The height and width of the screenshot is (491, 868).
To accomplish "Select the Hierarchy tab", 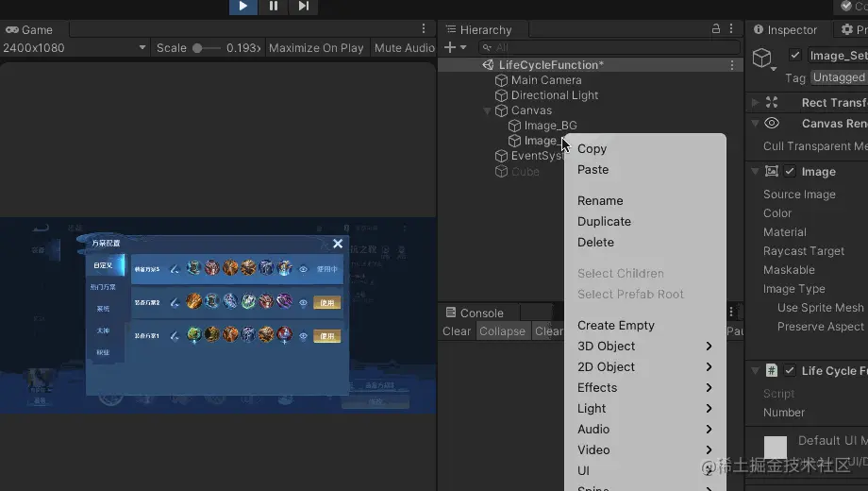I will coord(479,30).
